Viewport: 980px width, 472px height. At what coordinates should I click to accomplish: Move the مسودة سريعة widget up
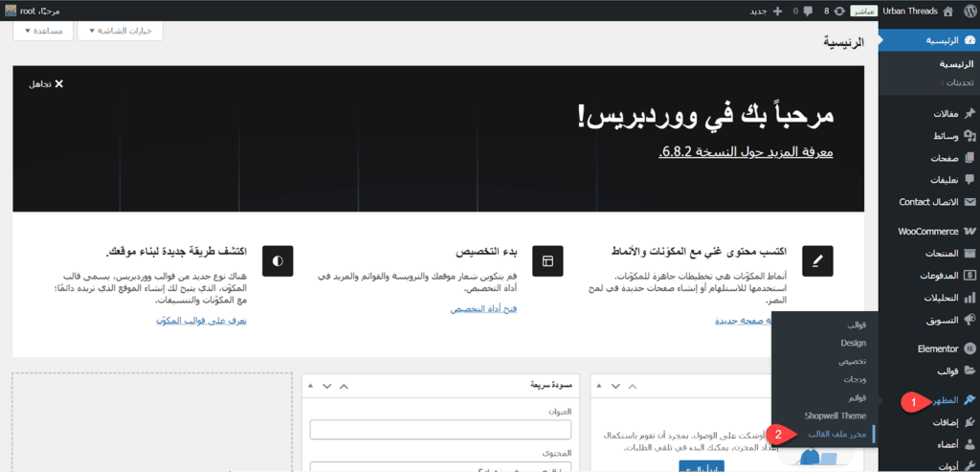(x=345, y=385)
